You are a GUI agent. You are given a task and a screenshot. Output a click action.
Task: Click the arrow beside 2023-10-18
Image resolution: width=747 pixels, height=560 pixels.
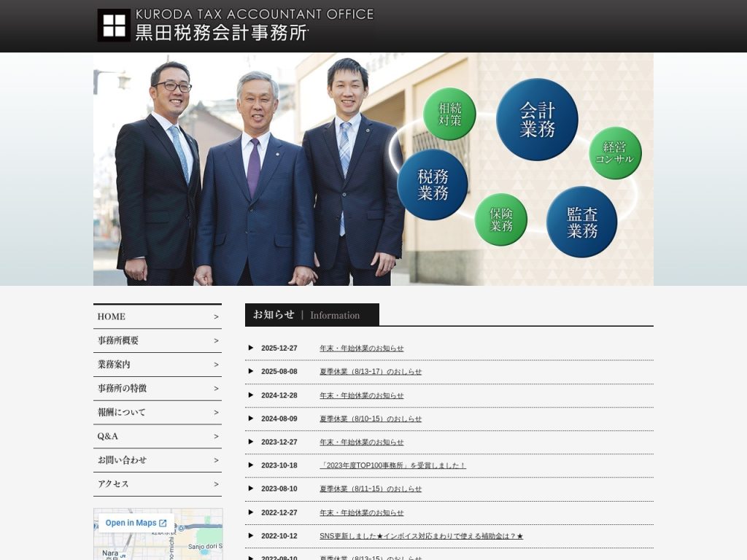251,465
